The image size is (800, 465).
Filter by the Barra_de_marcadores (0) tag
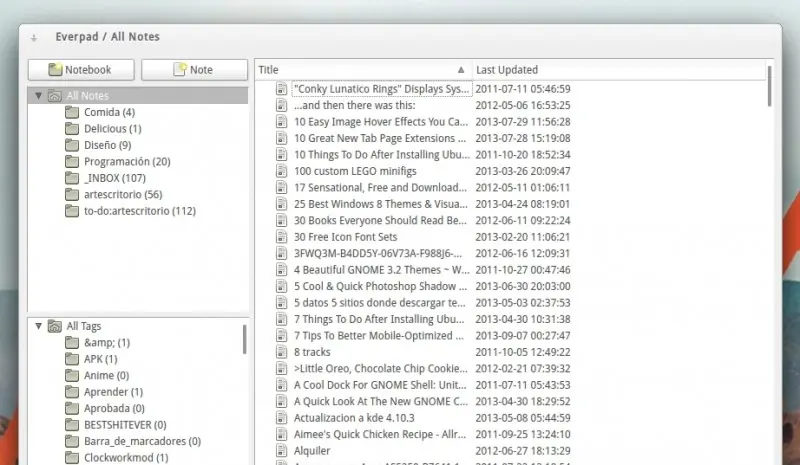(142, 441)
